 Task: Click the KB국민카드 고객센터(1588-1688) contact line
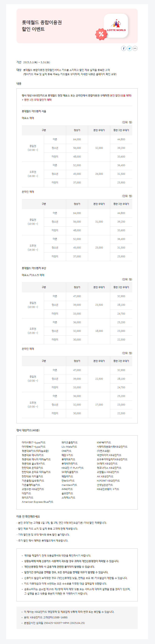[x=46, y=617]
